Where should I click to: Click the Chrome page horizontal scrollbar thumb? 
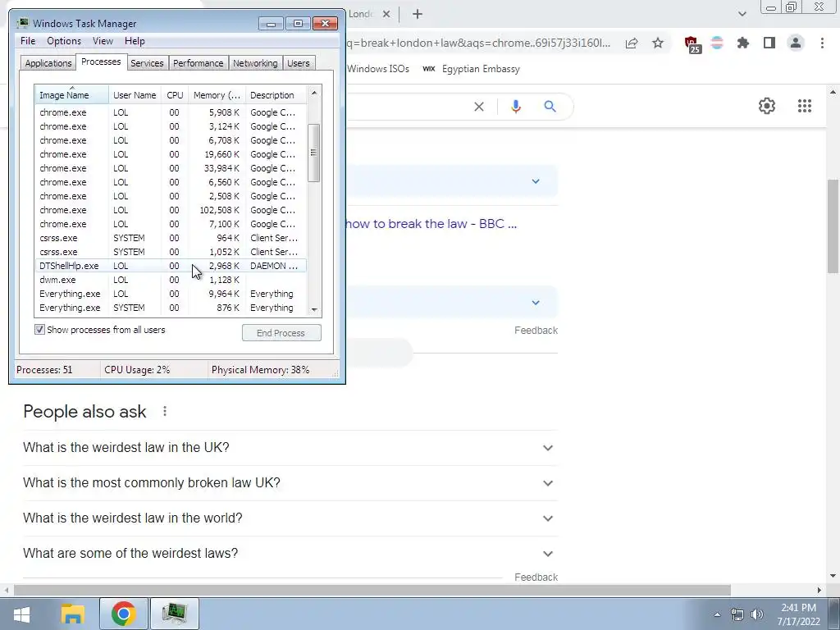(372, 590)
